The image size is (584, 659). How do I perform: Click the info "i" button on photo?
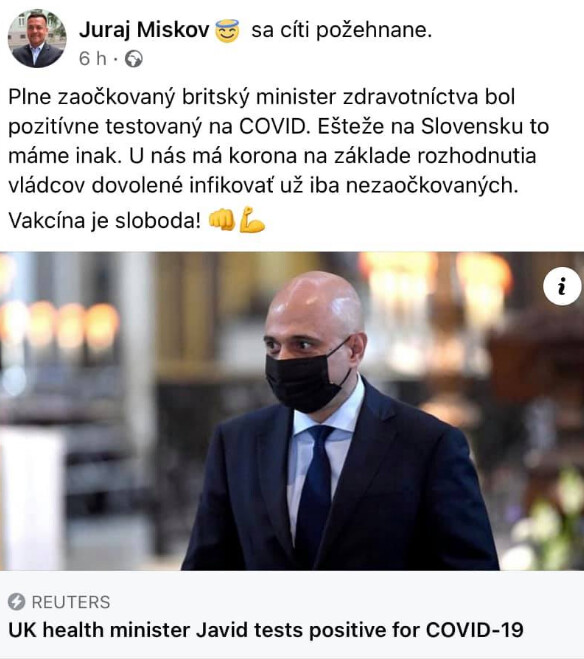562,286
